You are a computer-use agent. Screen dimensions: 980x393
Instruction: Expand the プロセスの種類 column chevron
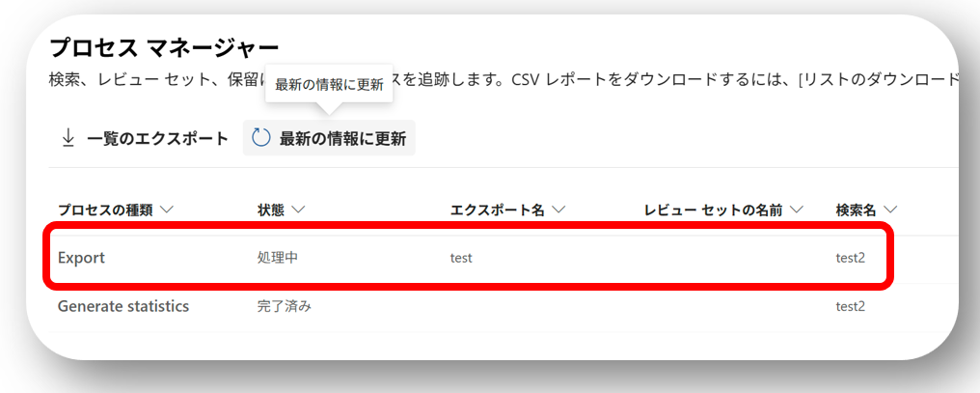(x=166, y=210)
